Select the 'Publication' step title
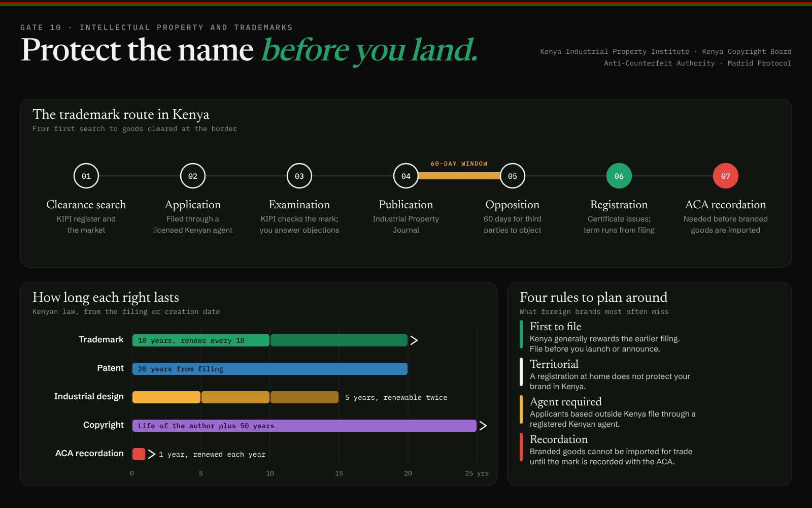812x508 pixels. pos(406,205)
